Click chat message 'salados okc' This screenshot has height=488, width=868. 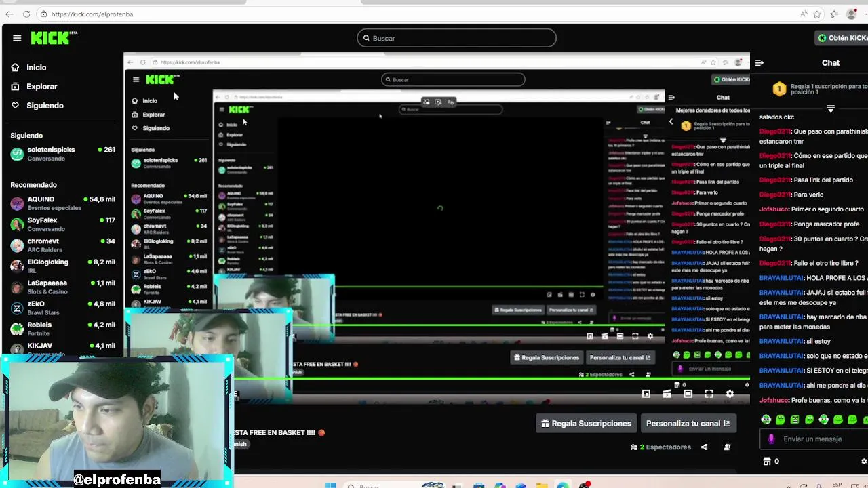776,117
